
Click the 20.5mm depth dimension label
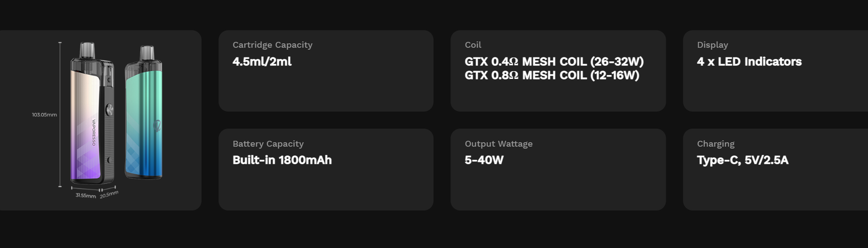(109, 194)
